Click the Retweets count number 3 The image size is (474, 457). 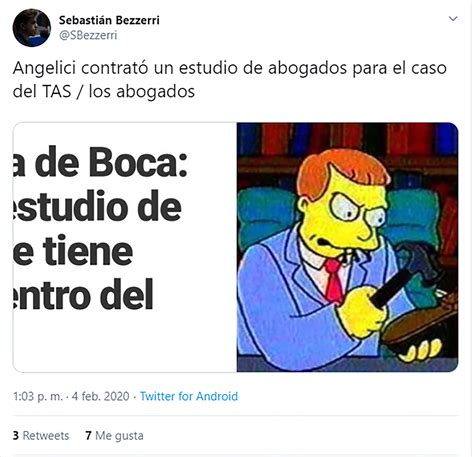coord(16,436)
